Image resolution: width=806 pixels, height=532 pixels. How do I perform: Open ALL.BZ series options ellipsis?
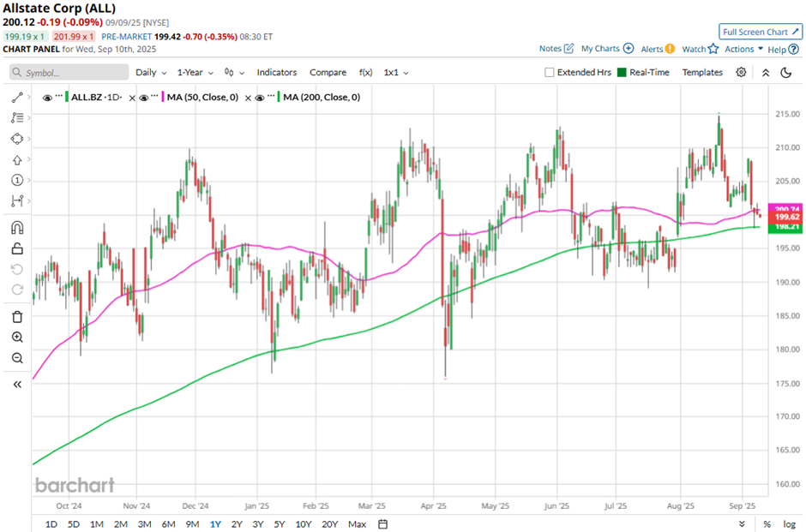coord(58,96)
